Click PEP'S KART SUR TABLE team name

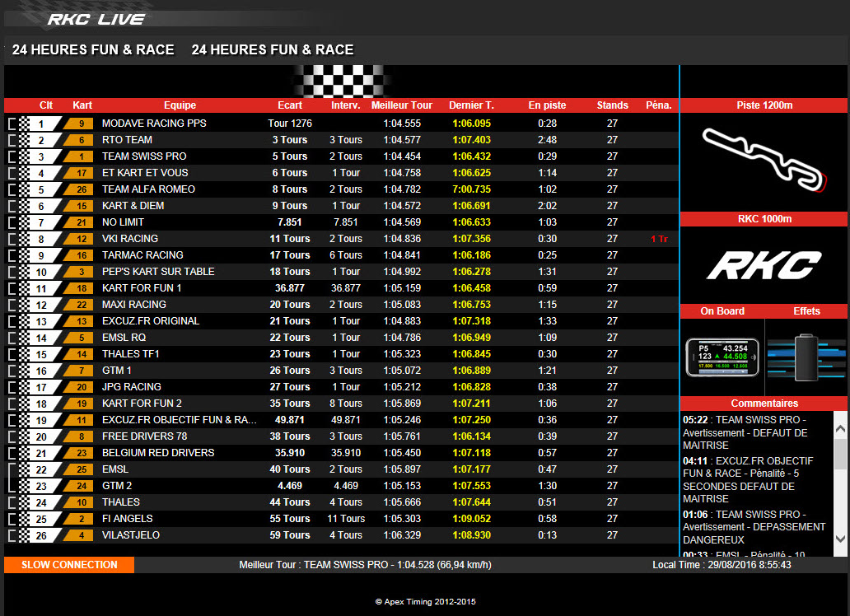[x=158, y=272]
